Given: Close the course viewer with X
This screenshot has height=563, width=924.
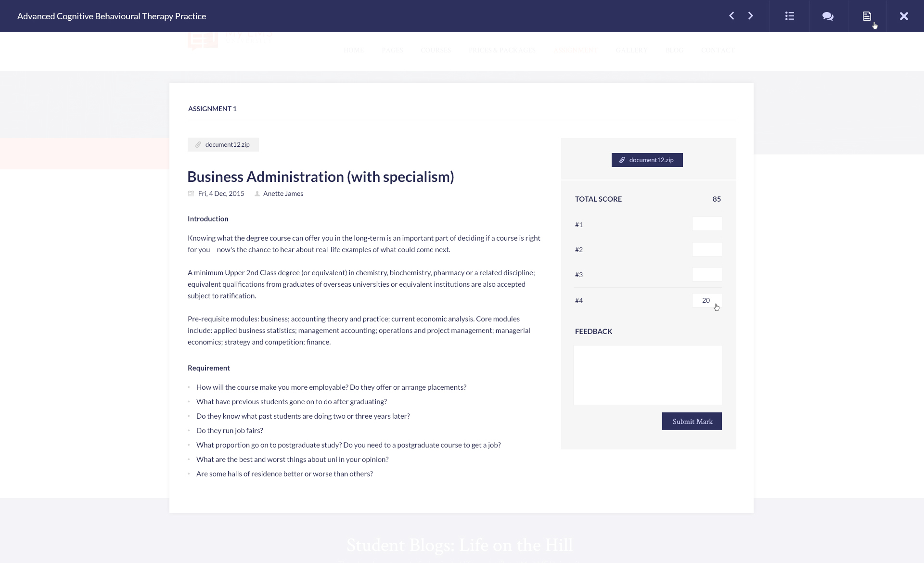Looking at the screenshot, I should (904, 16).
